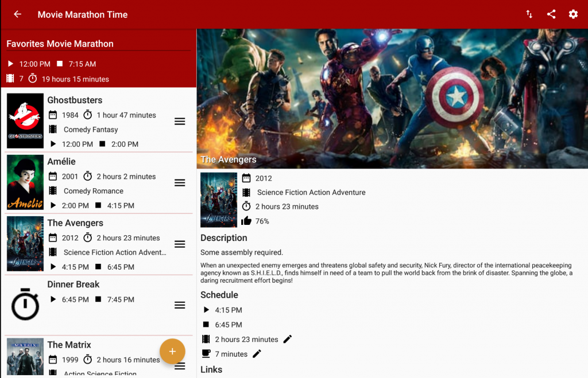Click the Links section heading
Screen dimensions: 588x378
click(x=211, y=369)
